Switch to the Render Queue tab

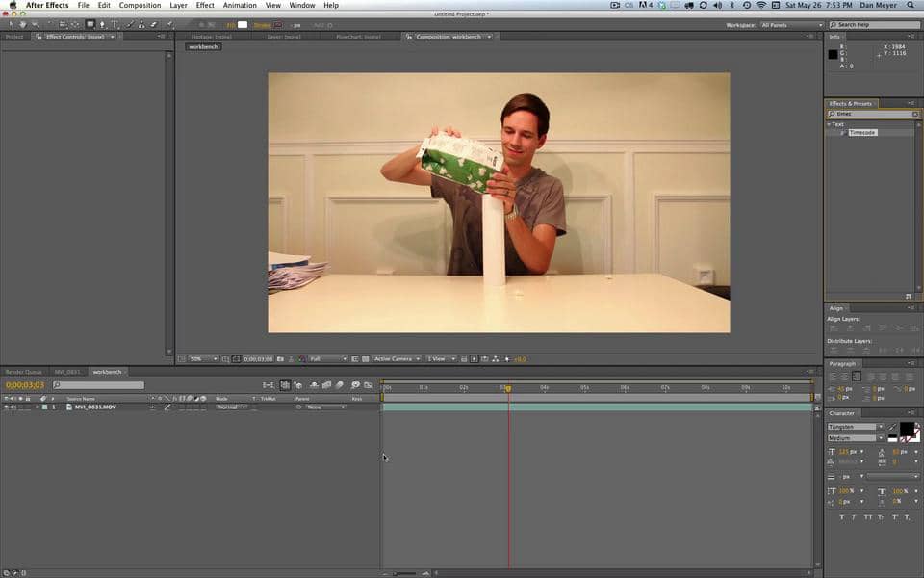(x=23, y=372)
